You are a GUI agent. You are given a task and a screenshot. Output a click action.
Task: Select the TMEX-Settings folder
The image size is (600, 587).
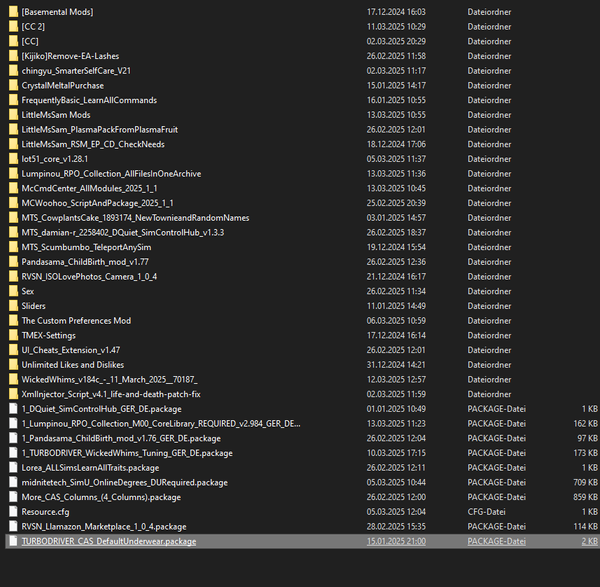pos(48,335)
